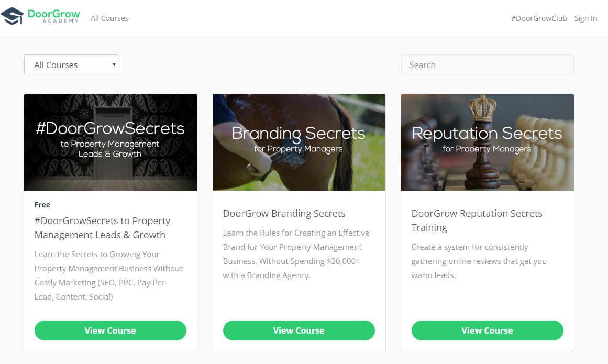
Task: Click the DoorGrow Reputation Secrets Training title
Action: 477,220
